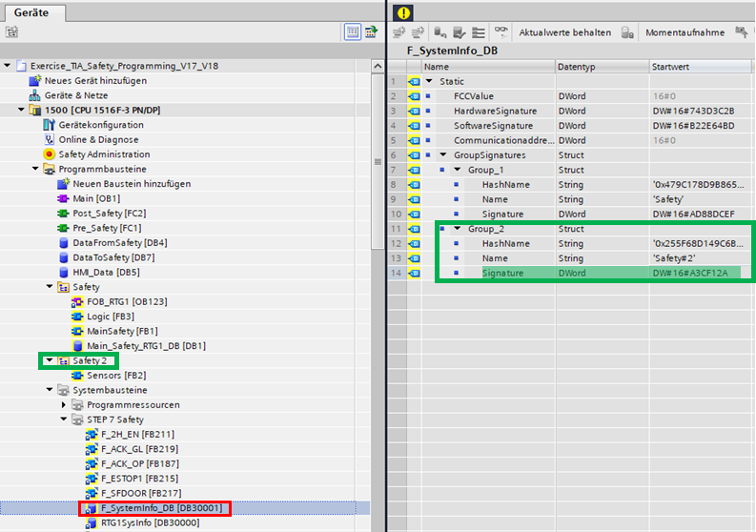Click the yellow warning icon tab
Viewport: 756px width, 532px height.
403,13
